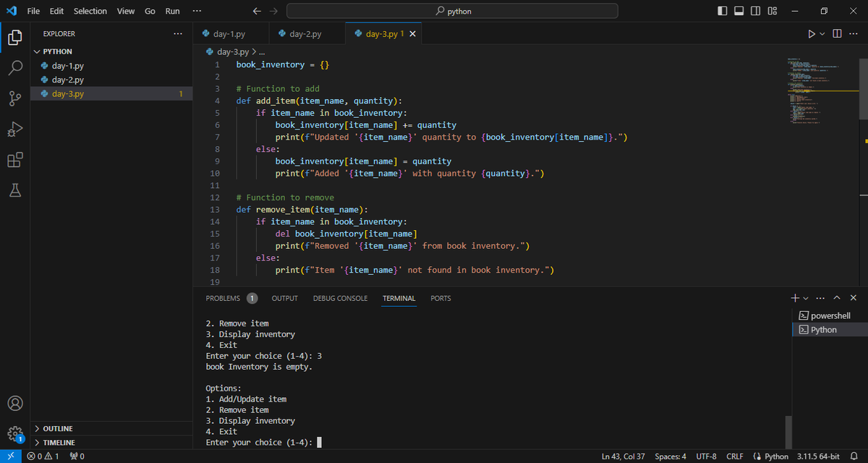The image size is (868, 463).
Task: Open the File menu
Action: click(33, 11)
